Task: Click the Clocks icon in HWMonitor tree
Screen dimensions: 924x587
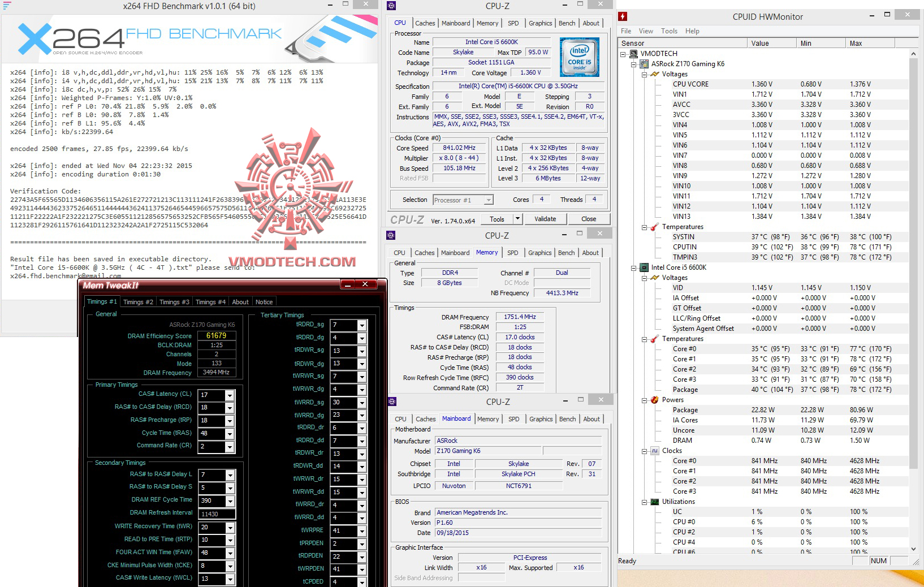Action: pyautogui.click(x=655, y=451)
